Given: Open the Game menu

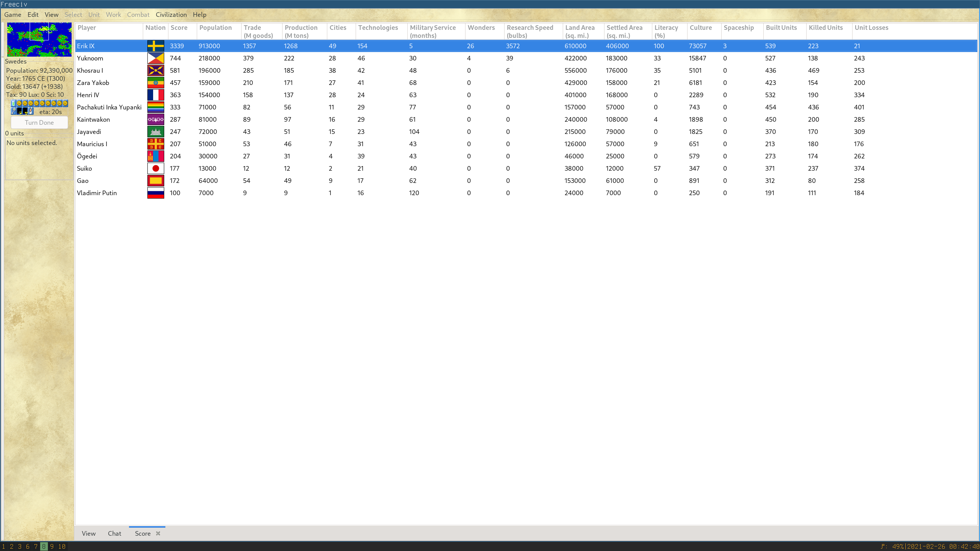Looking at the screenshot, I should (13, 15).
